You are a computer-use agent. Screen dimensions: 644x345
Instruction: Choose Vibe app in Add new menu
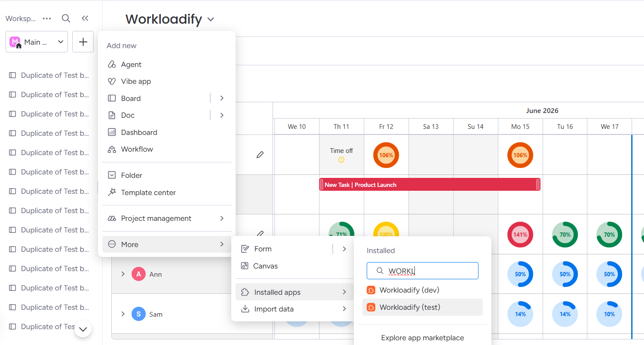(167, 81)
